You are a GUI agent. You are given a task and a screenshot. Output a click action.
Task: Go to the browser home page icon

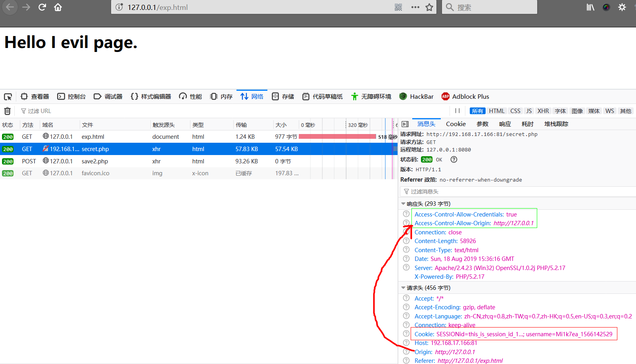pos(58,7)
